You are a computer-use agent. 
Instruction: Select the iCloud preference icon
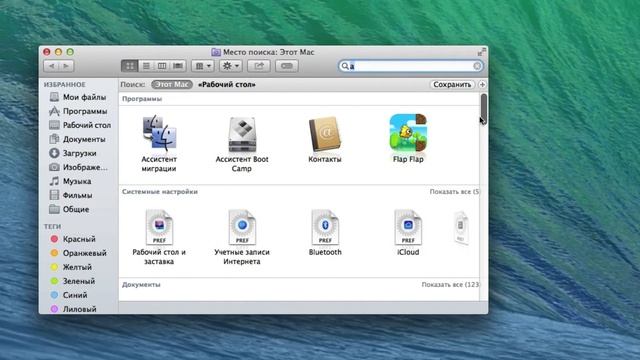pos(408,227)
